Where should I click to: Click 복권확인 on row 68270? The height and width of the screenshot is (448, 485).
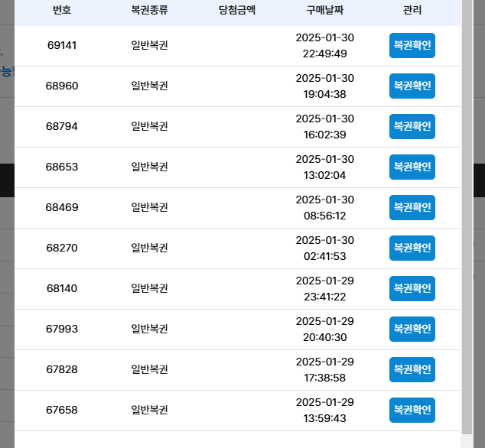pos(412,248)
